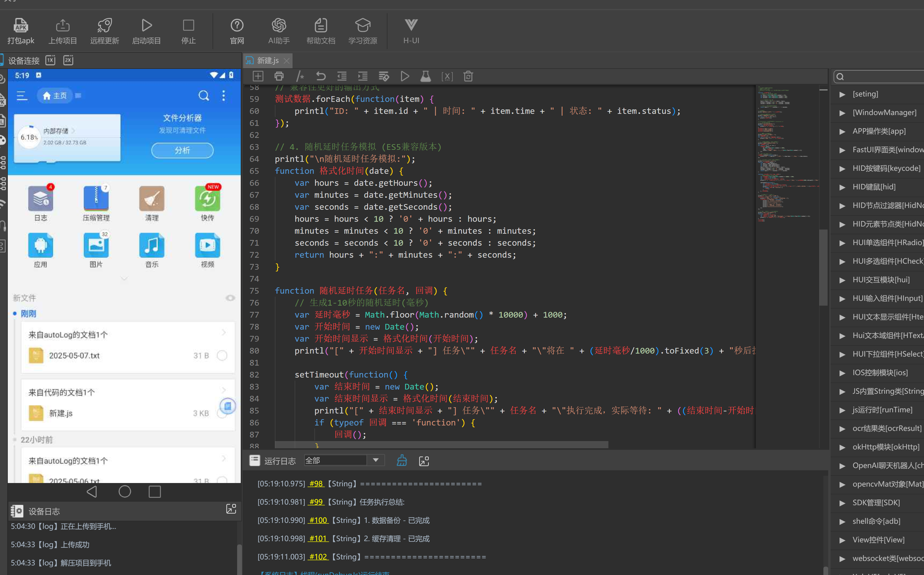Viewport: 924px width, 575px height.
Task: Expand the APP操作类[app] node
Action: [842, 132]
